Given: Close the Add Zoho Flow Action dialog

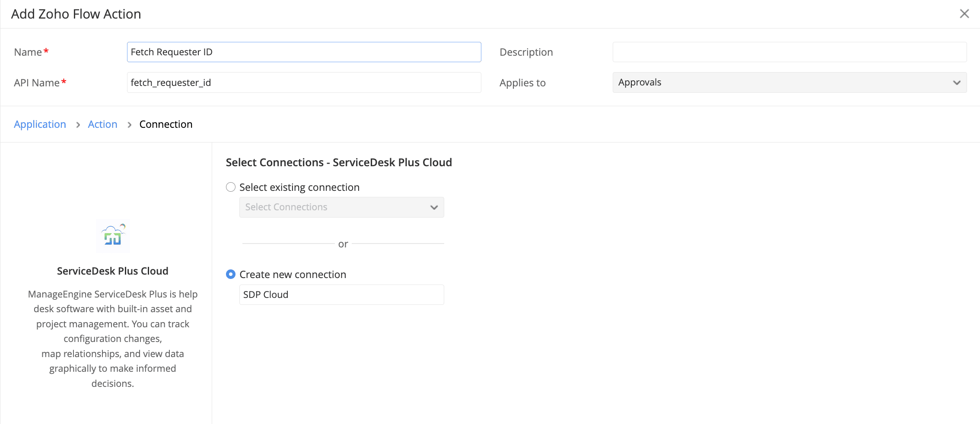Looking at the screenshot, I should (x=964, y=14).
